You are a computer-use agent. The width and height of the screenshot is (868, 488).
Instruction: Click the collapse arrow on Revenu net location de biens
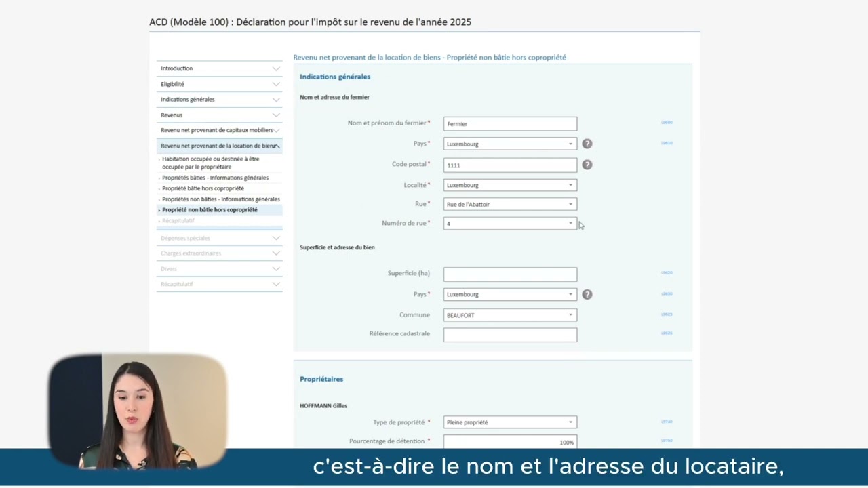click(276, 146)
